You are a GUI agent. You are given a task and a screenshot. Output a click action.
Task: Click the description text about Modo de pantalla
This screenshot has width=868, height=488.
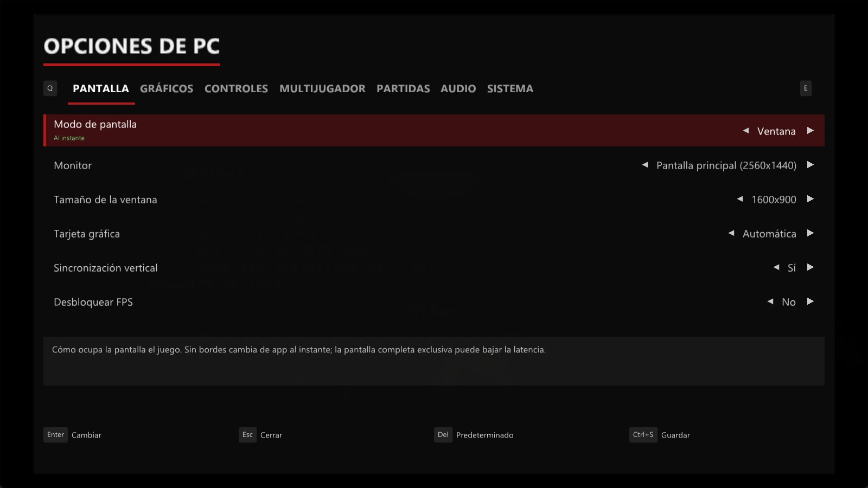click(299, 350)
